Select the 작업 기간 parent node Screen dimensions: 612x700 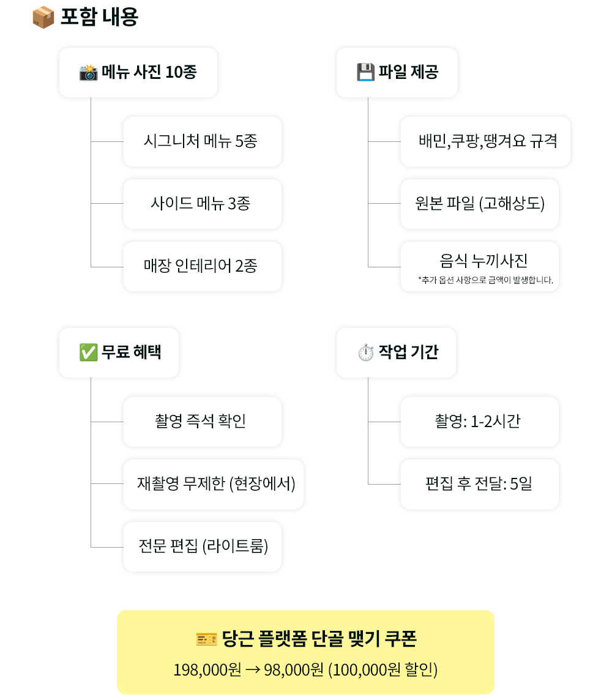397,352
